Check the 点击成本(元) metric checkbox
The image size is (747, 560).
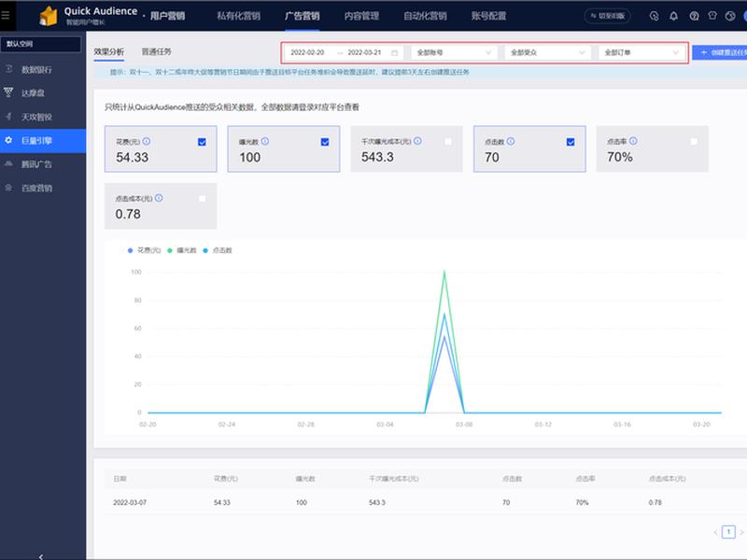tap(202, 199)
